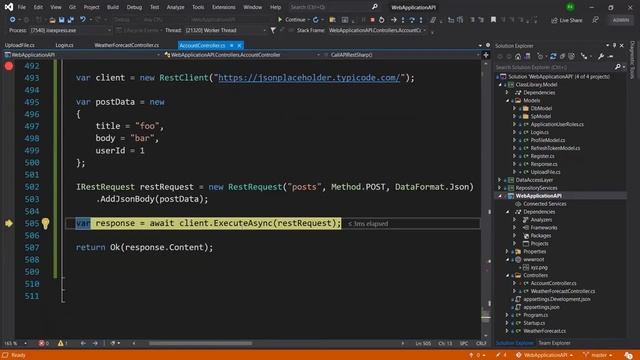This screenshot has width=640, height=360.
Task: Collapse the Controllers folder node
Action: (507, 276)
